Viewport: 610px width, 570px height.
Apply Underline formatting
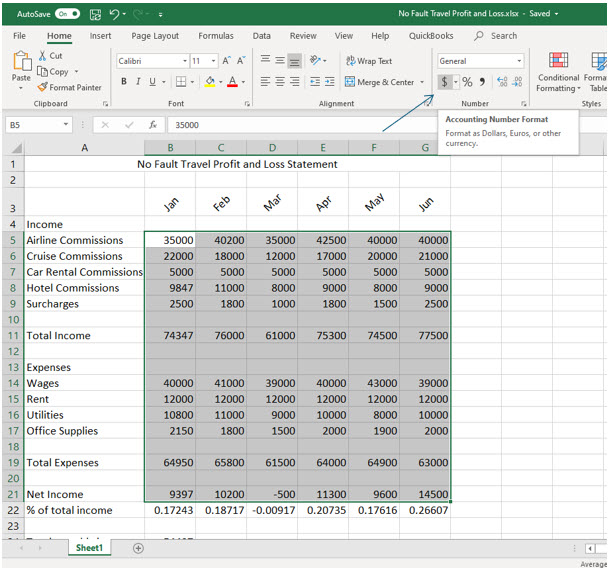(152, 81)
